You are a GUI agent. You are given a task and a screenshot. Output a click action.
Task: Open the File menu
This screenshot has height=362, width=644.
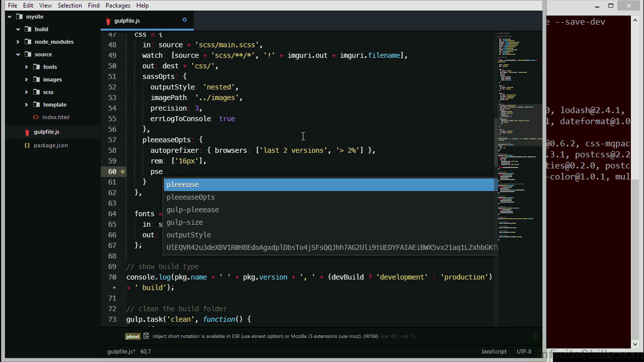tap(13, 5)
